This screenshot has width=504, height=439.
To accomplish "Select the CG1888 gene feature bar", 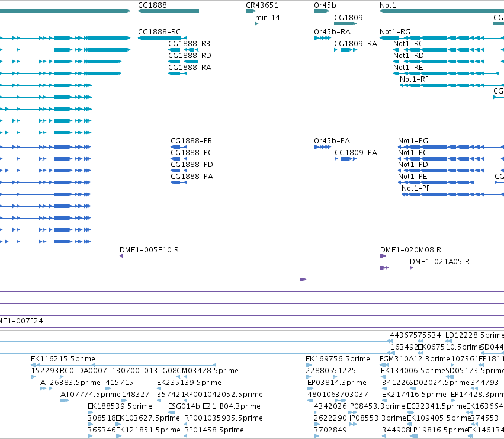I will point(168,11).
